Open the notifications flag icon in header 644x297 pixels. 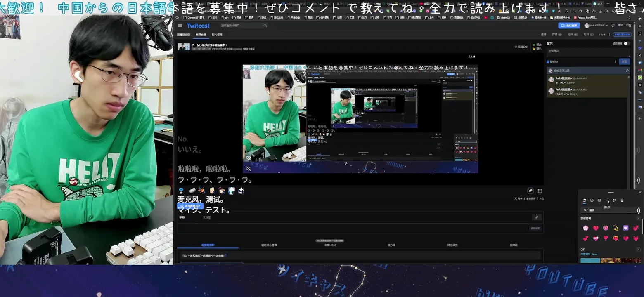pos(613,26)
